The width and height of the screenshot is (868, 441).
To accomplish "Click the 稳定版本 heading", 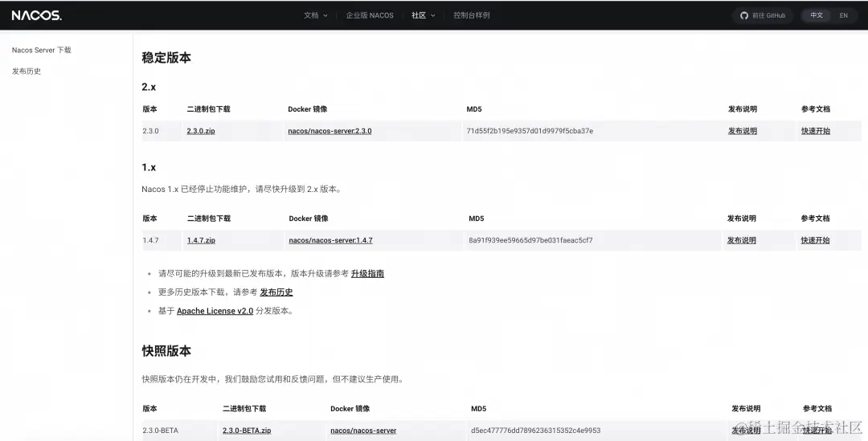I will click(166, 58).
